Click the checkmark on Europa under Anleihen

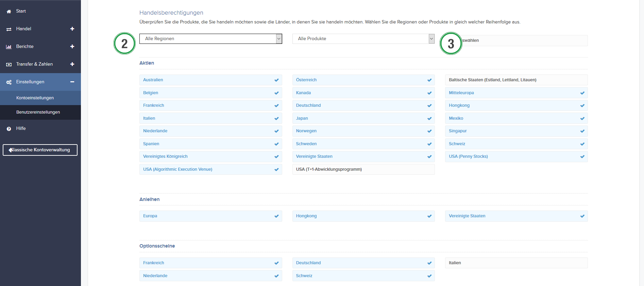(x=276, y=216)
